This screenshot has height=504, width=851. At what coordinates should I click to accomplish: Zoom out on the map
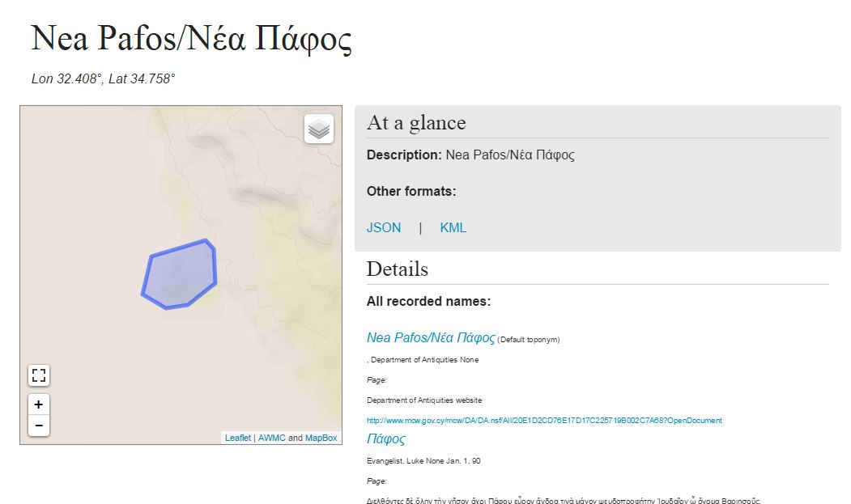[x=38, y=426]
